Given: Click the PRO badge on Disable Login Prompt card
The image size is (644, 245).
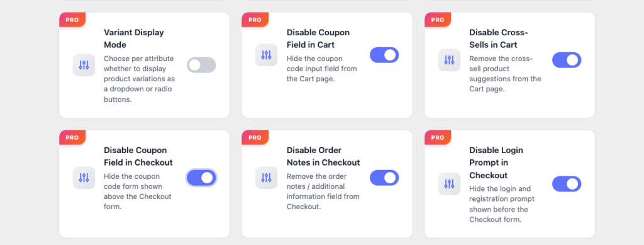Looking at the screenshot, I should (x=438, y=137).
